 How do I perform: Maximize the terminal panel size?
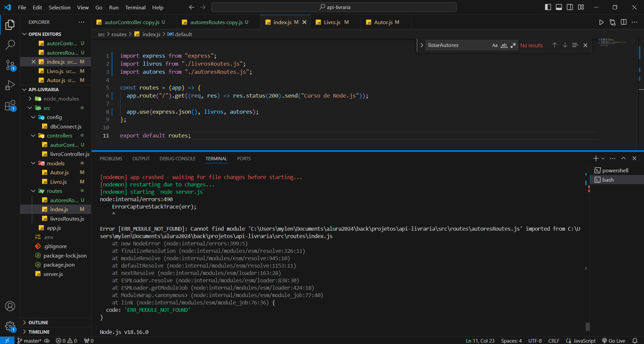coord(624,158)
